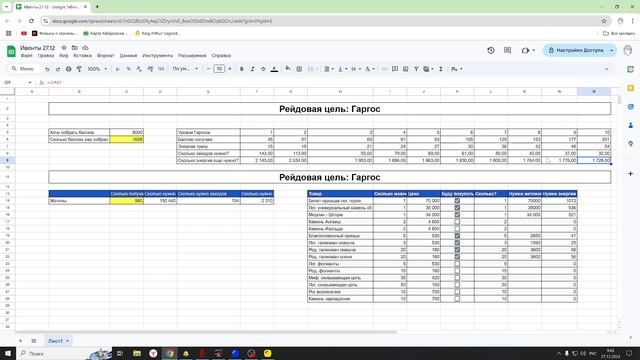Viewport: 640px width, 360px height.
Task: Click Настройки Доступа share button
Action: coord(576,50)
